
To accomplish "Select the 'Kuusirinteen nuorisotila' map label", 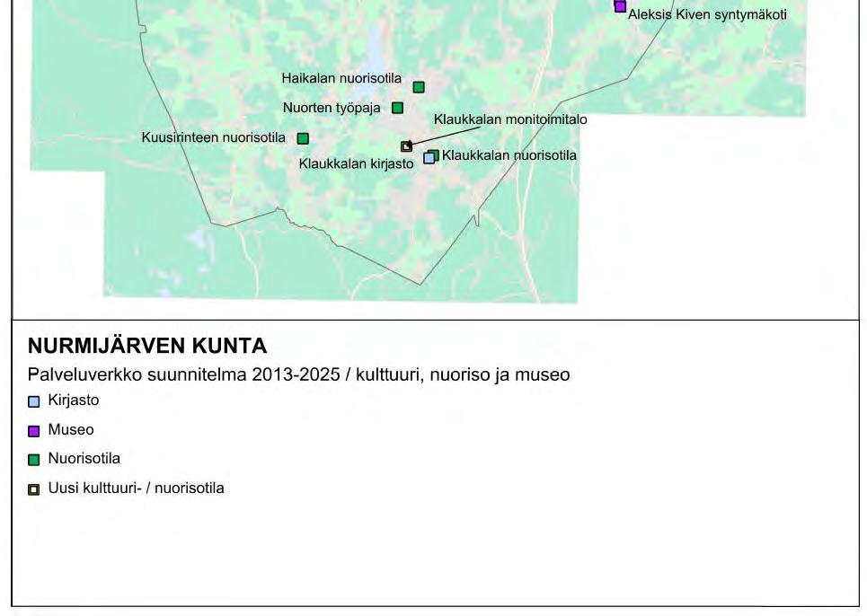I will click(x=214, y=137).
